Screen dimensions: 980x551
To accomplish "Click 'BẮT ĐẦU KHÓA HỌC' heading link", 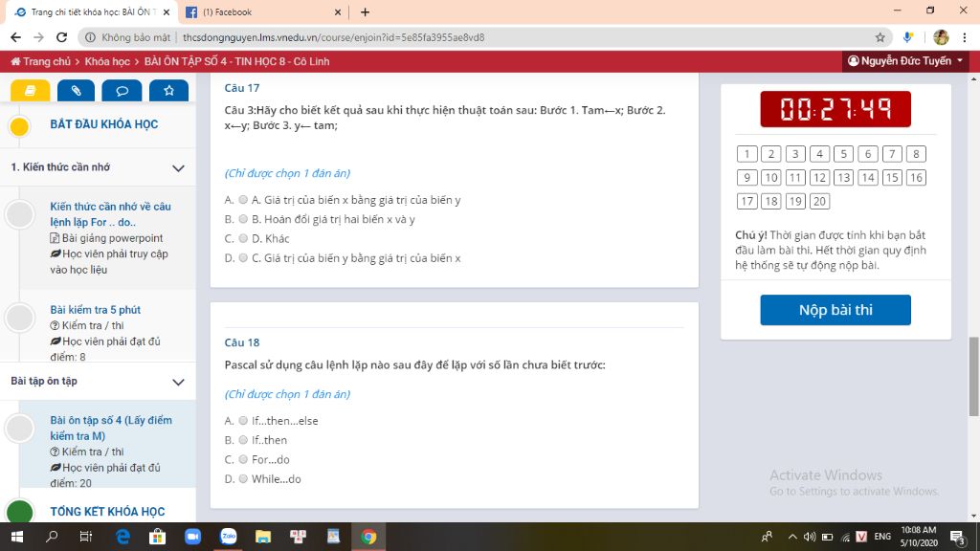I will pos(103,124).
